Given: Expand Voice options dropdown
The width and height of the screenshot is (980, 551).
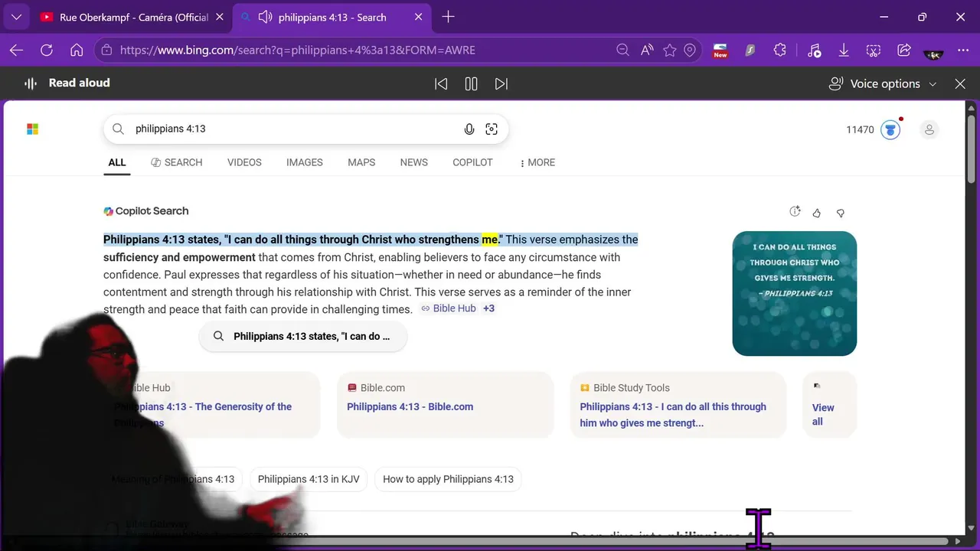Looking at the screenshot, I should pyautogui.click(x=883, y=83).
